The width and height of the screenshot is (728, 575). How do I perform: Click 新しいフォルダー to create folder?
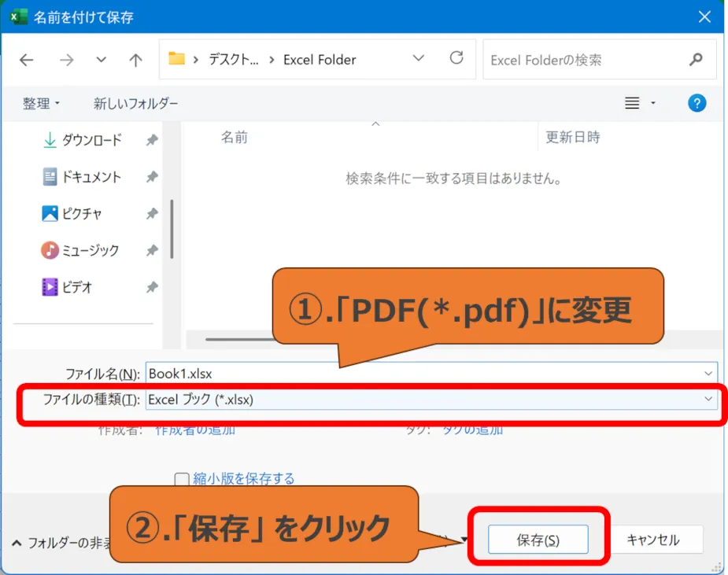coord(135,103)
